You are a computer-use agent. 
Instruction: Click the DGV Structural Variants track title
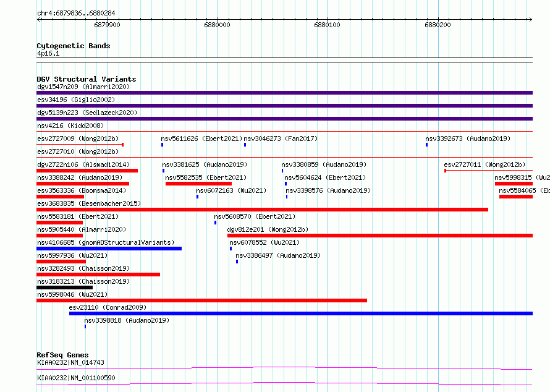[x=87, y=79]
